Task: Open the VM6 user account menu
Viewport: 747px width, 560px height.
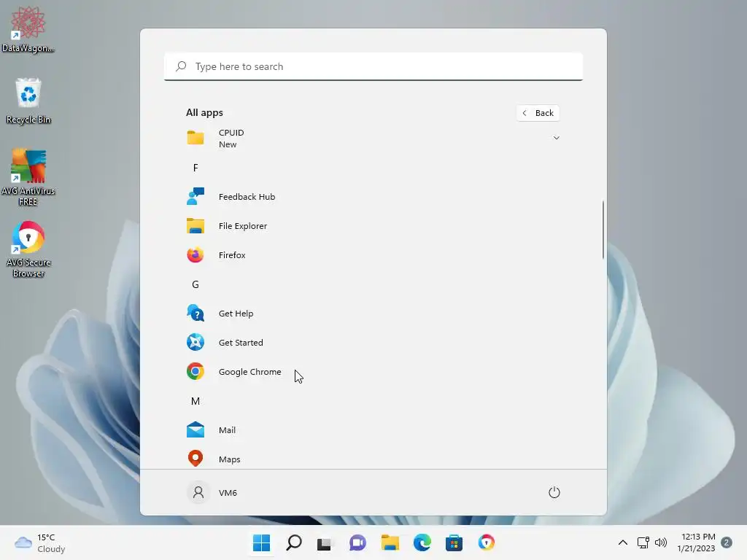Action: [212, 492]
